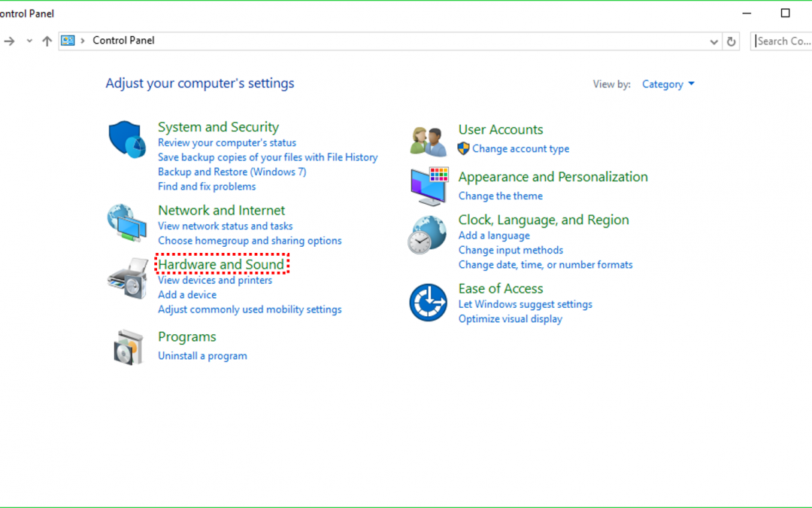Expand the address bar history dropdown
812x508 pixels.
click(x=714, y=41)
